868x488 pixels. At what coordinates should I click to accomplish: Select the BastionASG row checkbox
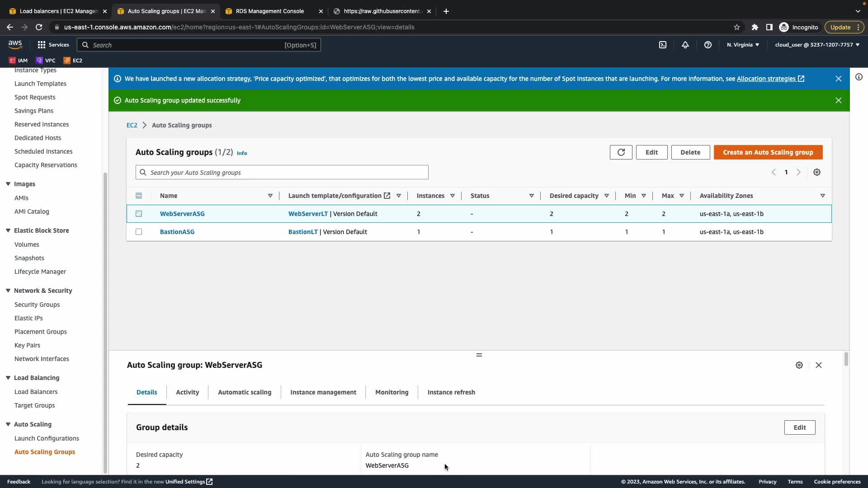pyautogui.click(x=139, y=232)
